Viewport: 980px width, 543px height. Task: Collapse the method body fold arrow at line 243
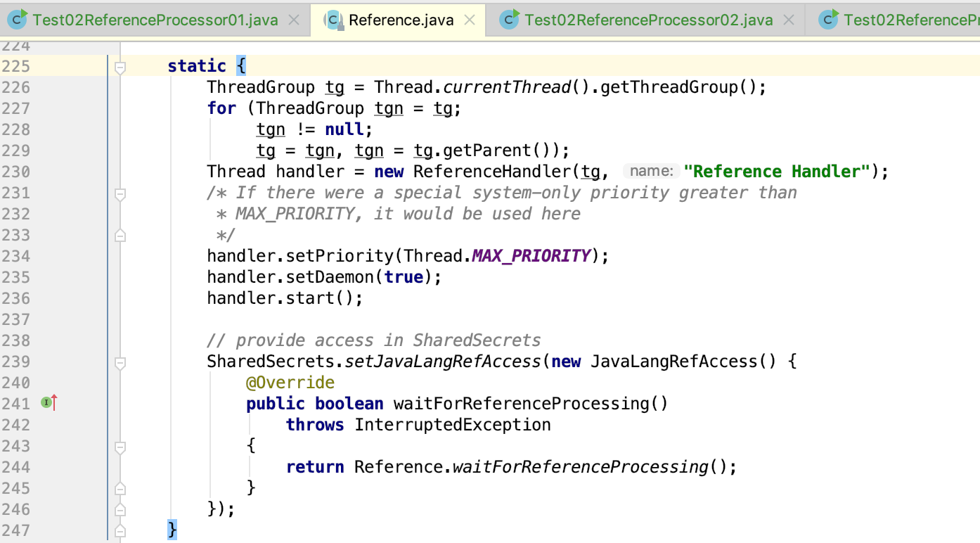tap(120, 445)
